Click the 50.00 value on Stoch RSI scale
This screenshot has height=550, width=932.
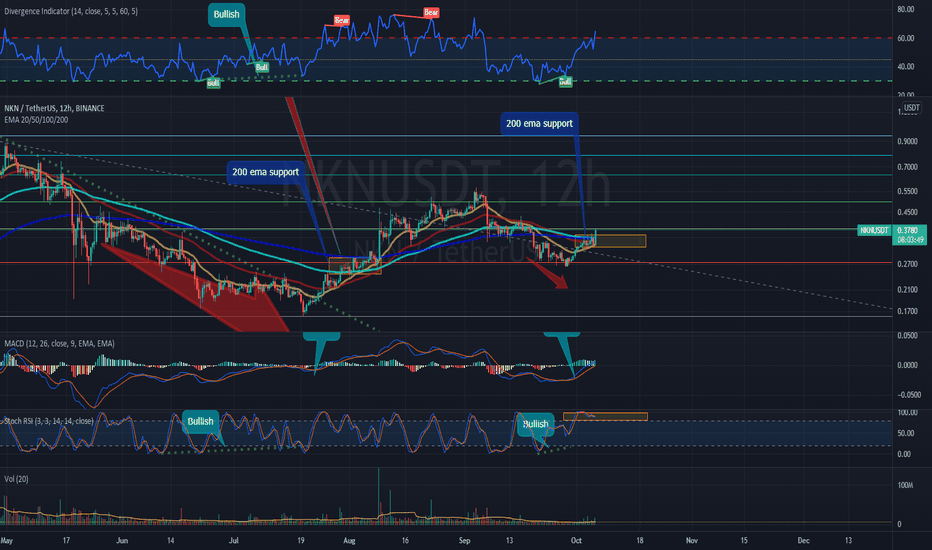(x=906, y=433)
